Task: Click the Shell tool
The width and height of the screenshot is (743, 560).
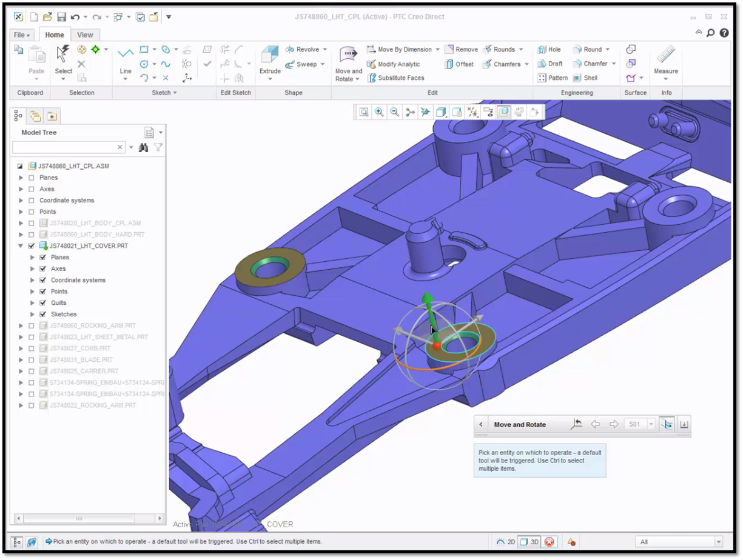Action: pos(585,78)
